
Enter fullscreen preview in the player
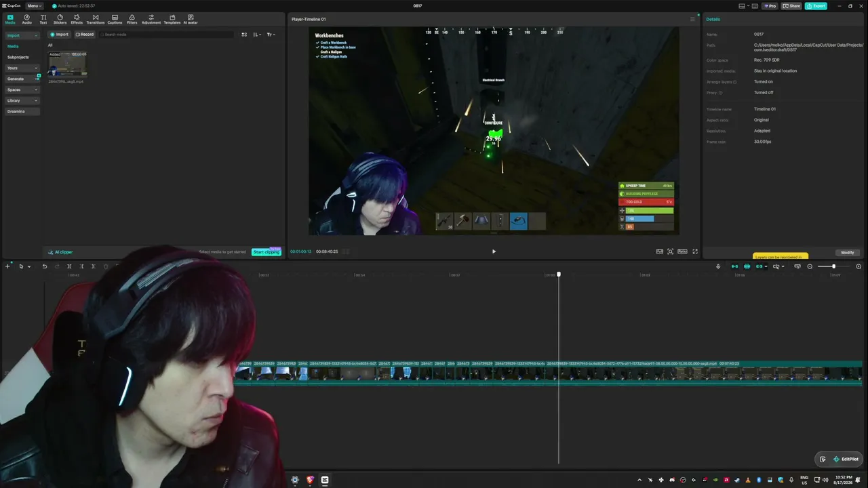tap(695, 251)
